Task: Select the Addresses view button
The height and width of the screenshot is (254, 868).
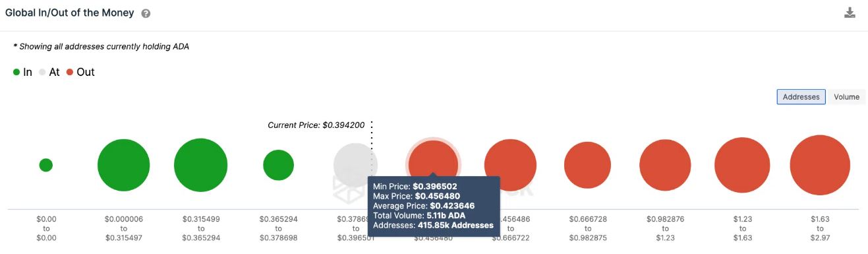Action: [801, 97]
